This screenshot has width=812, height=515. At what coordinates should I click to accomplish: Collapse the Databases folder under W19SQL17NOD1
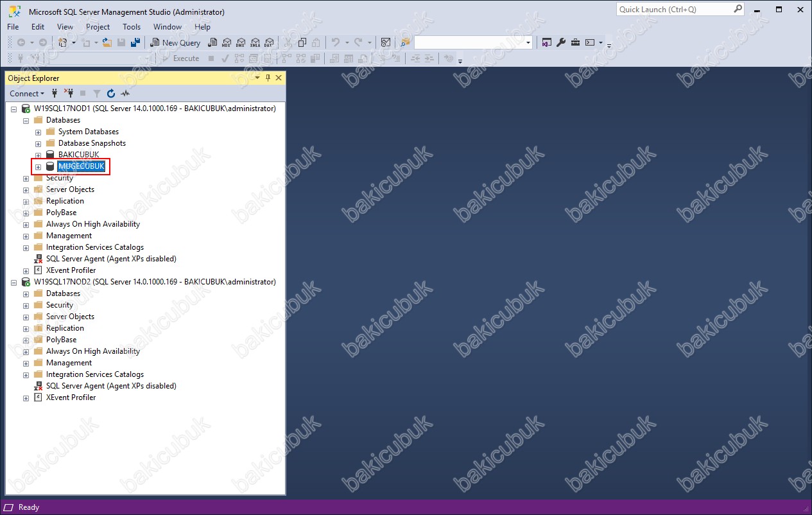(26, 121)
